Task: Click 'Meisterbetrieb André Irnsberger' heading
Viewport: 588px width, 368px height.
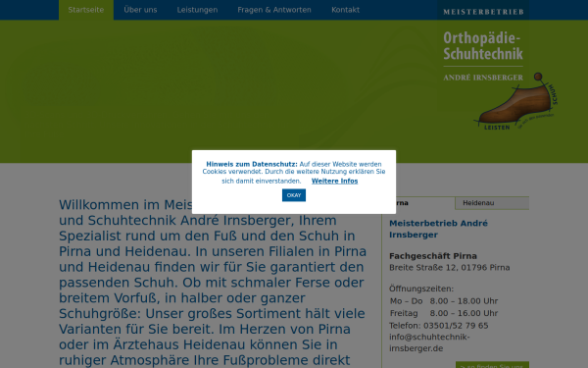Action: [438, 229]
